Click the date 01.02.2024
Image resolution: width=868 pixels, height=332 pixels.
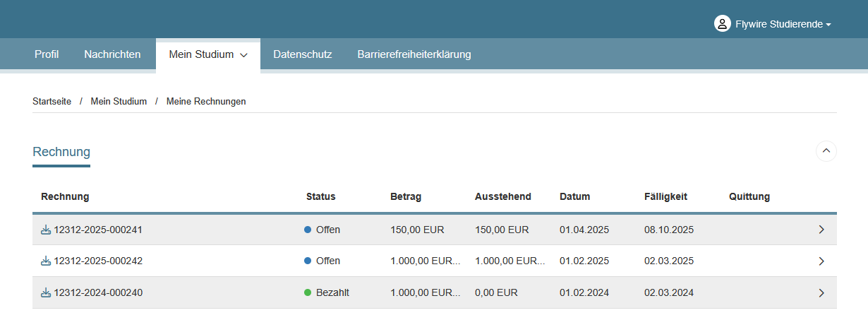pos(584,292)
